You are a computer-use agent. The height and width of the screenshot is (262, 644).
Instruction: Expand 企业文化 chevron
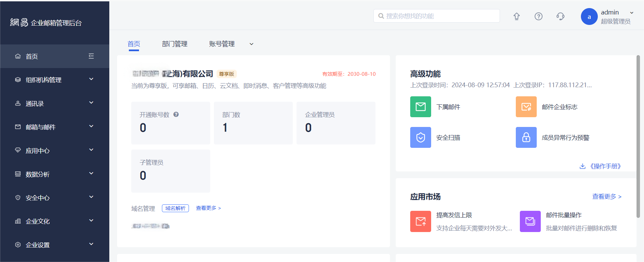[91, 221]
